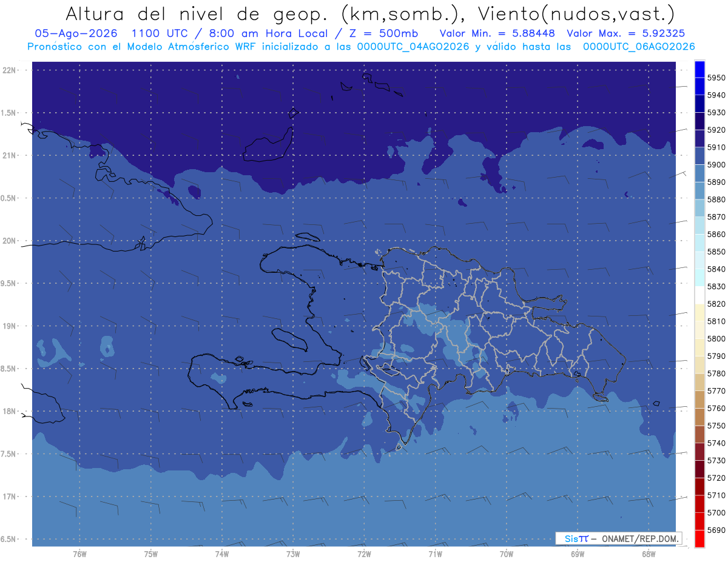Click the '5930' colorbar label
728x562 pixels.
[716, 113]
